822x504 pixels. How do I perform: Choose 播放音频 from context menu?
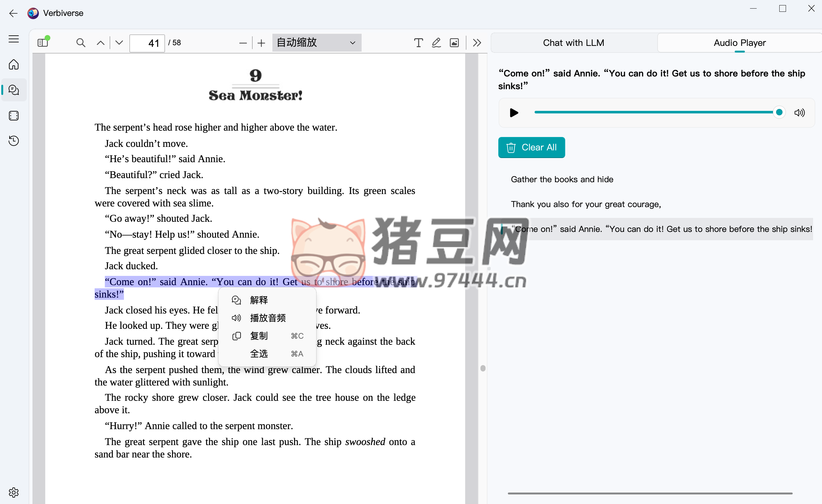click(x=268, y=318)
